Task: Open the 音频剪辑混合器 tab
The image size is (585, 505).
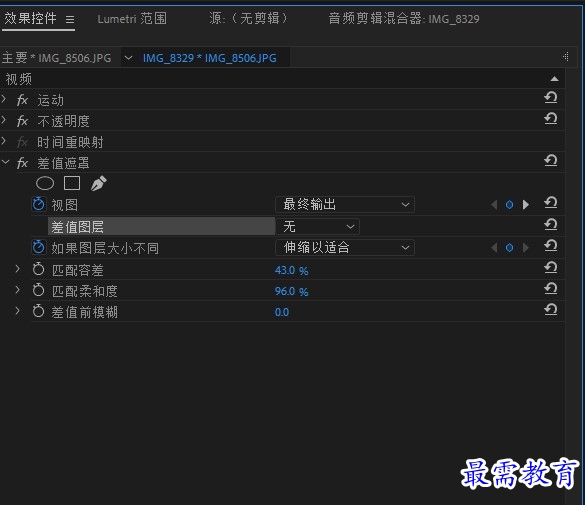Action: (404, 19)
